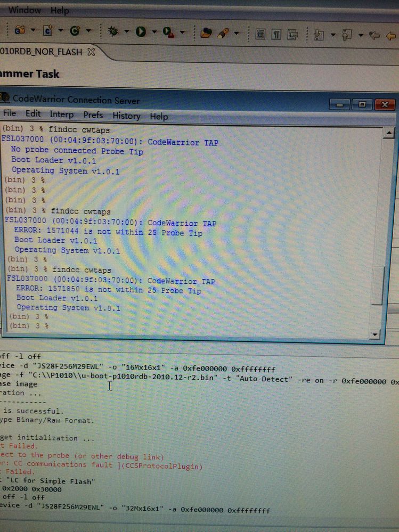The height and width of the screenshot is (532, 399).
Task: Open the Search dropdown arrow
Action: [x=237, y=33]
